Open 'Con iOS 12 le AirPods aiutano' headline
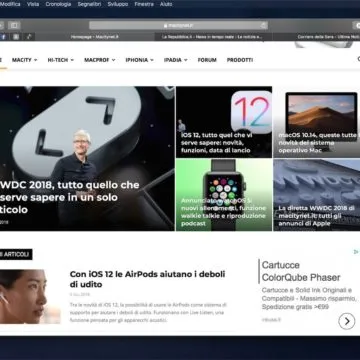The width and height of the screenshot is (360, 360). [x=147, y=279]
